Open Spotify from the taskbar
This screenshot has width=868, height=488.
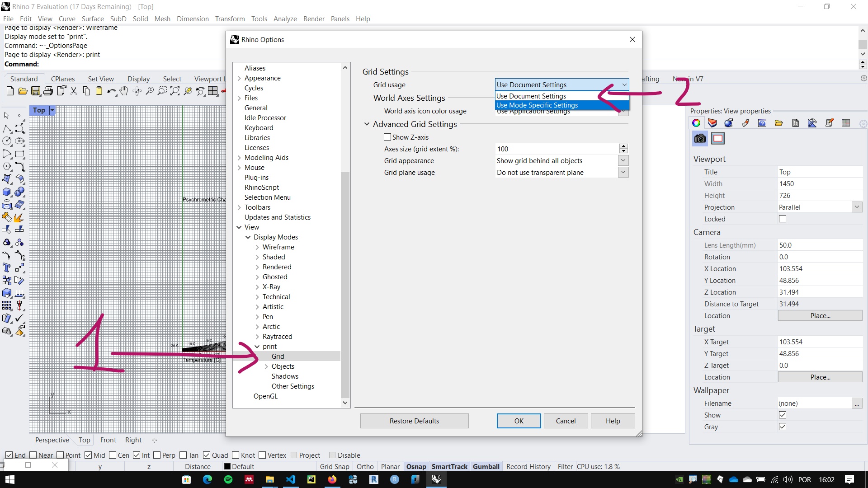click(x=228, y=479)
